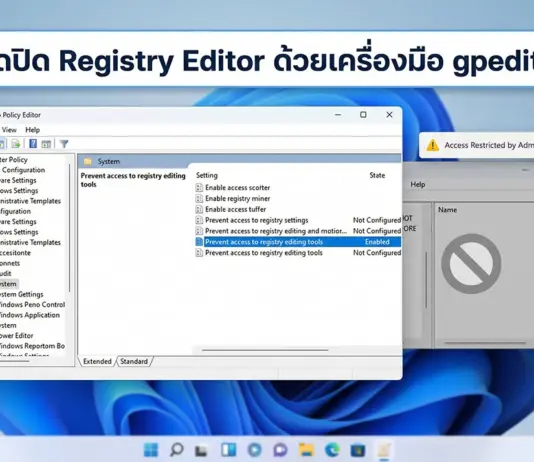Click the policy icon beside Enable access scolter
The width and height of the screenshot is (534, 462).
click(x=199, y=188)
